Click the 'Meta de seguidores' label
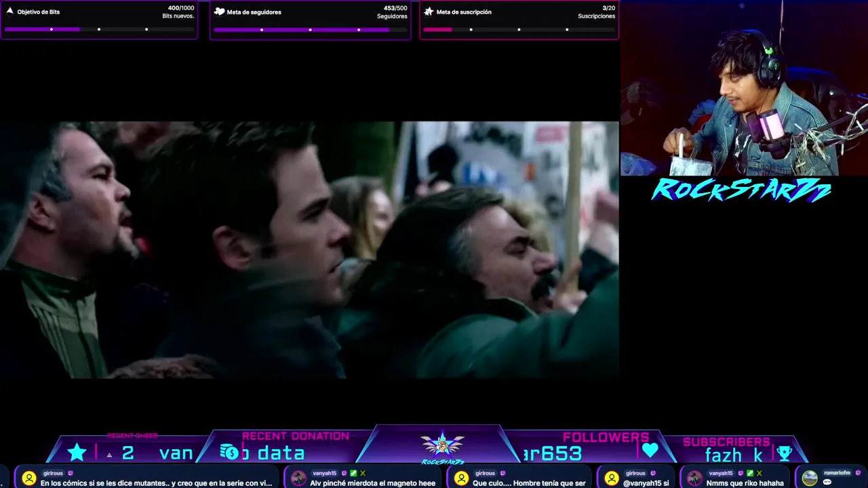 254,12
